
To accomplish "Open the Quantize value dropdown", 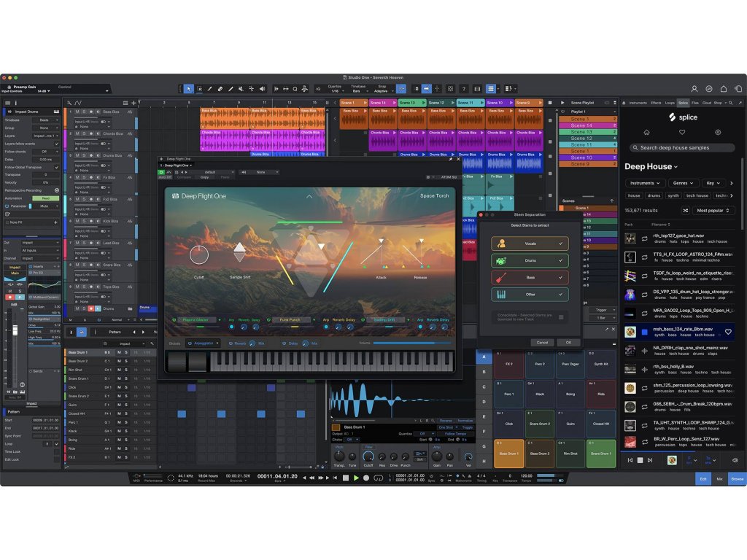I will pyautogui.click(x=336, y=91).
